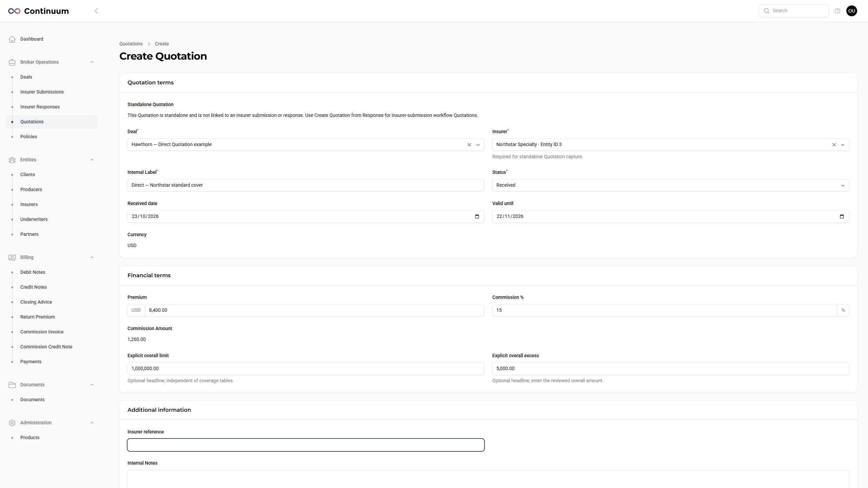Screen dimensions: 868x488
Task: Click the search magnifier icon
Action: [766, 11]
